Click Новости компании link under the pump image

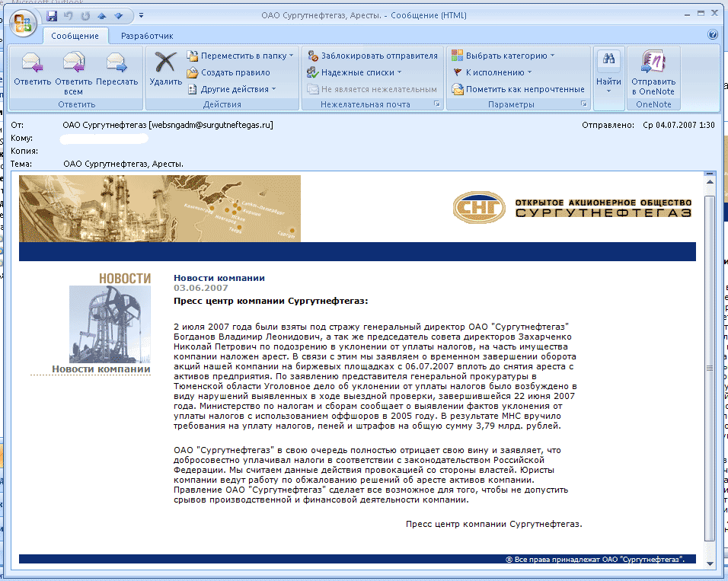[x=101, y=369]
